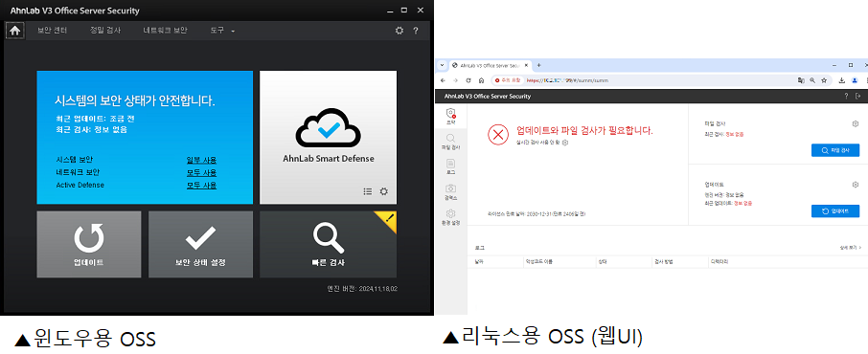868x354 pixels.
Task: Click the web UI logout icon
Action: pyautogui.click(x=858, y=97)
